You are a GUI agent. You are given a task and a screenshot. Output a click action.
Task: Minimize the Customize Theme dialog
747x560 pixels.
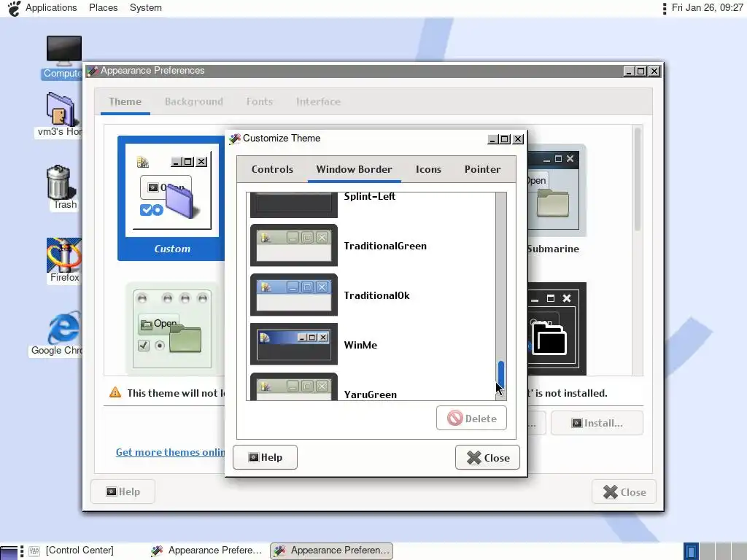(492, 139)
